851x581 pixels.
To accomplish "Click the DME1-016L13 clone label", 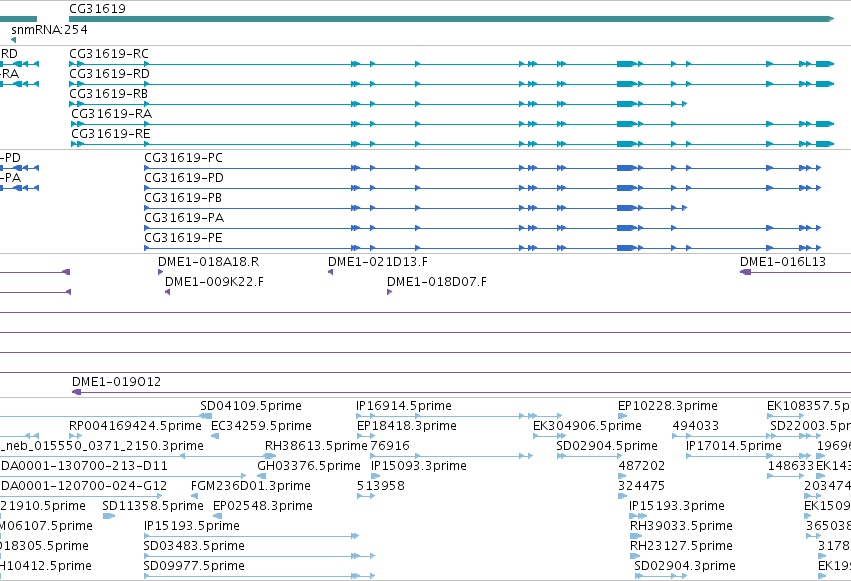I will coord(783,262).
